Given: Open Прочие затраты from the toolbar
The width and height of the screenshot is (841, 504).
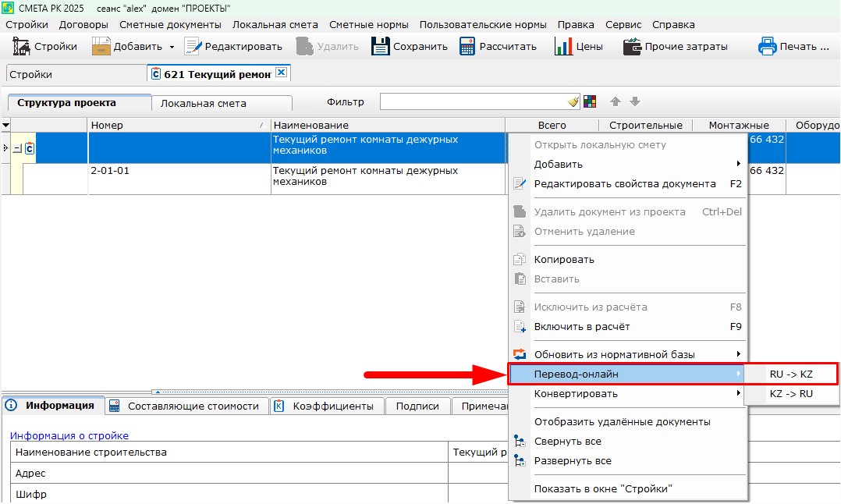Looking at the screenshot, I should (632, 47).
